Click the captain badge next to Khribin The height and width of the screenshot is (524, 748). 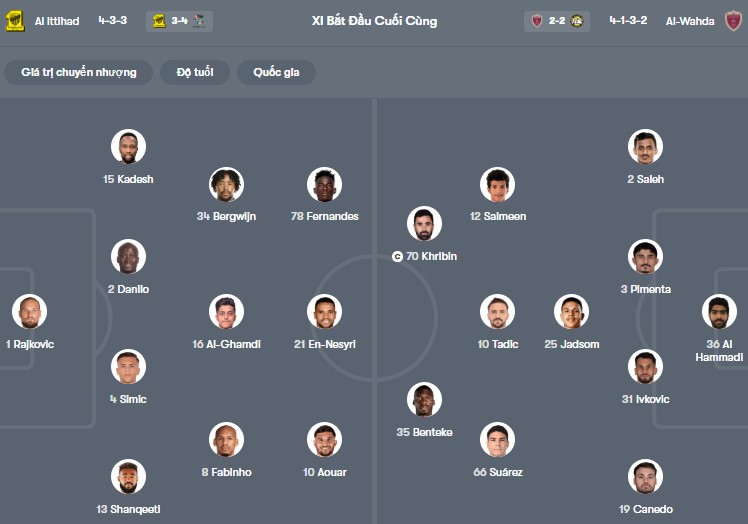pos(397,257)
